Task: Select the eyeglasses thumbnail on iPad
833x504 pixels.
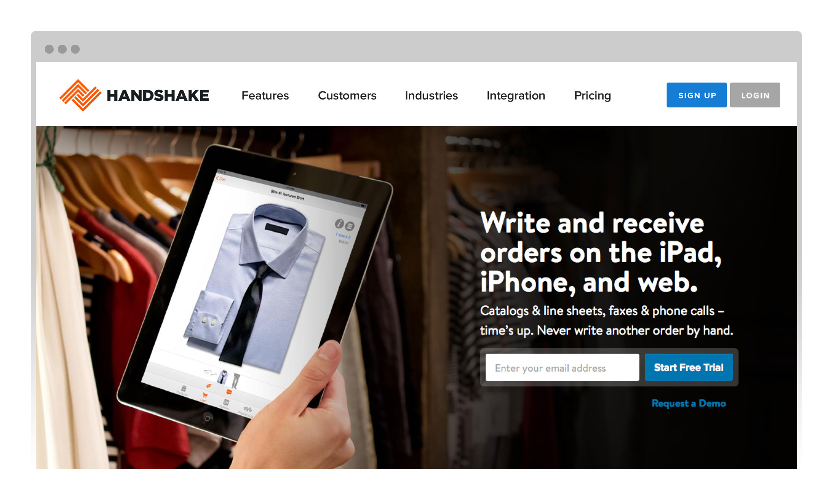Action: pyautogui.click(x=210, y=372)
